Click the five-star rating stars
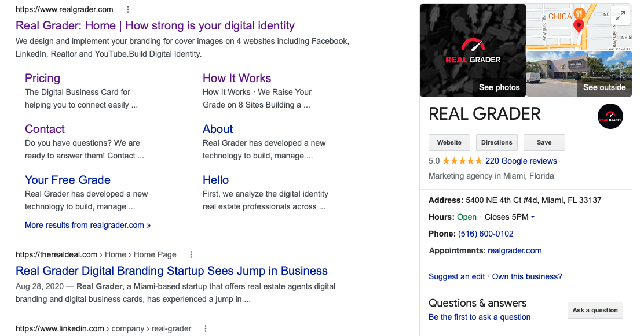Screen dimensions: 644x336 pyautogui.click(x=462, y=161)
